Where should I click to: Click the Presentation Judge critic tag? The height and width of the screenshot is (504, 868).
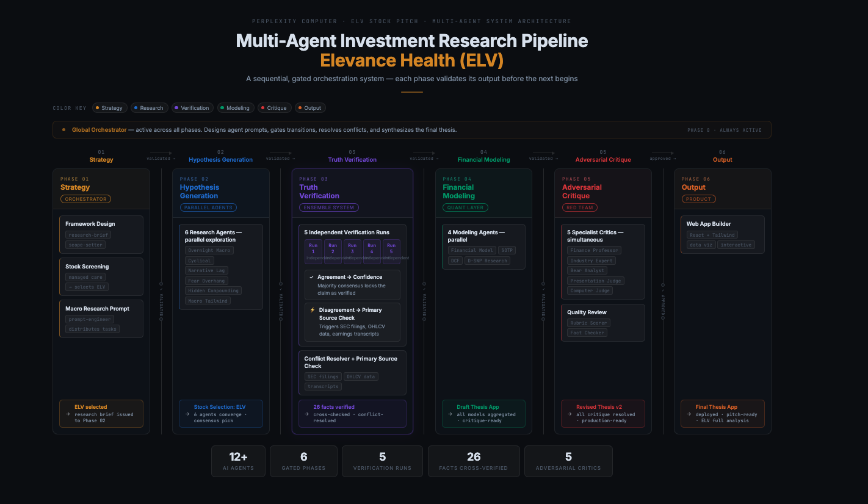[x=596, y=281]
